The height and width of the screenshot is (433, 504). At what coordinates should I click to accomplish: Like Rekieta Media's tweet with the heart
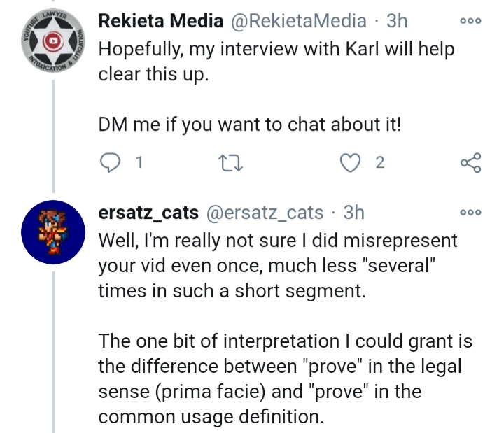tap(351, 163)
